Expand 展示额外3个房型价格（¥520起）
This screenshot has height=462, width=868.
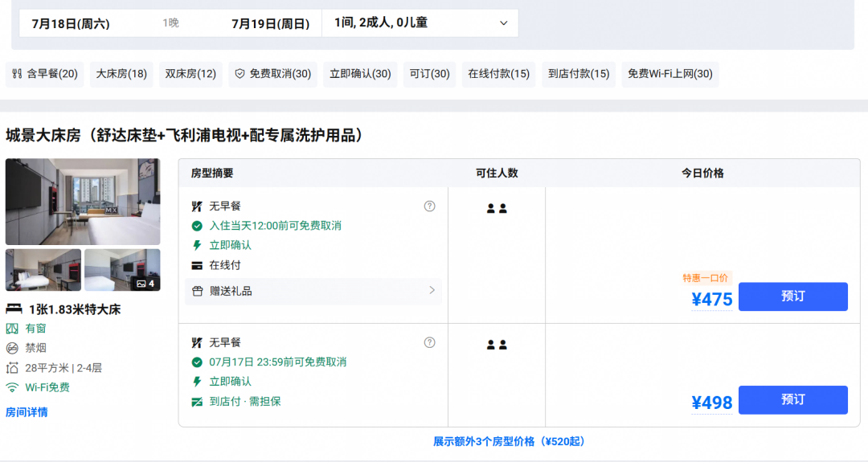click(509, 442)
